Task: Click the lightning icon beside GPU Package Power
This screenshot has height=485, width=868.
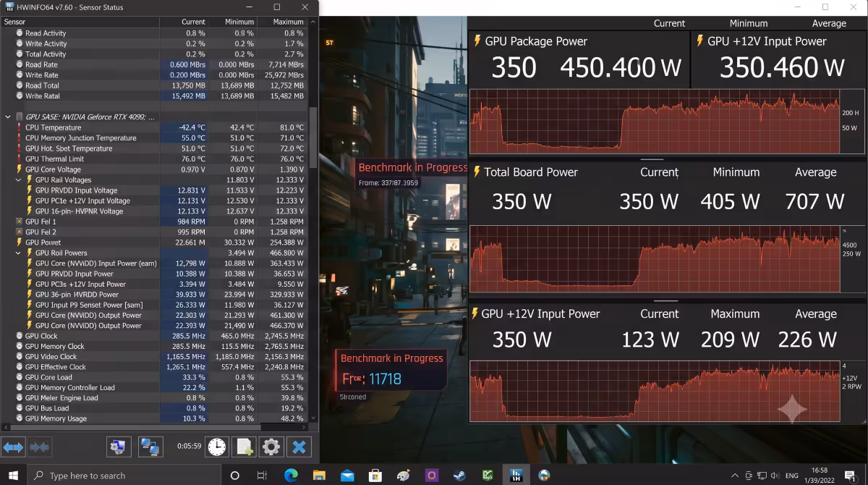Action: [x=477, y=41]
